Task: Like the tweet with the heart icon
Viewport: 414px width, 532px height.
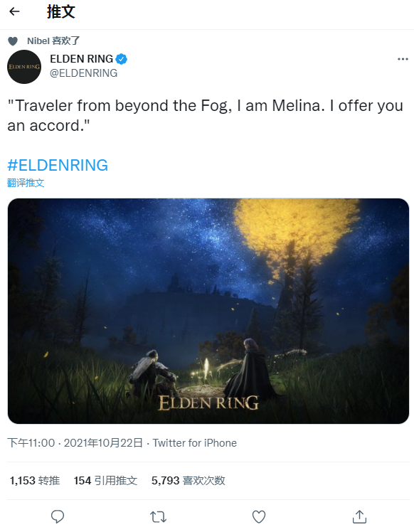Action: [x=259, y=517]
